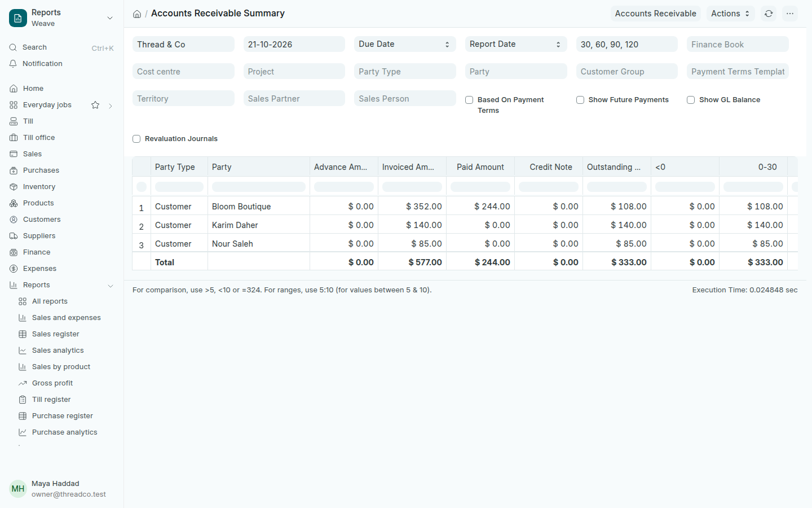
Task: Click the Finance Book filter field
Action: 738,44
